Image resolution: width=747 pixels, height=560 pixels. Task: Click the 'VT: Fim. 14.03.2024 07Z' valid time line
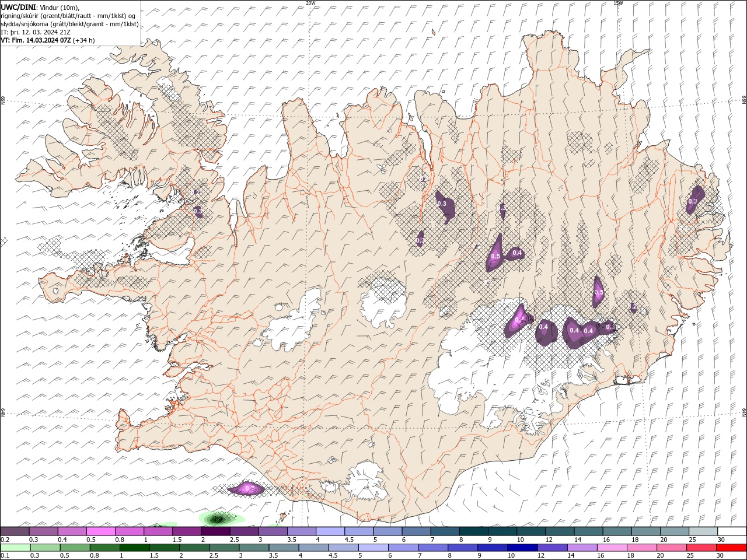pyautogui.click(x=48, y=40)
